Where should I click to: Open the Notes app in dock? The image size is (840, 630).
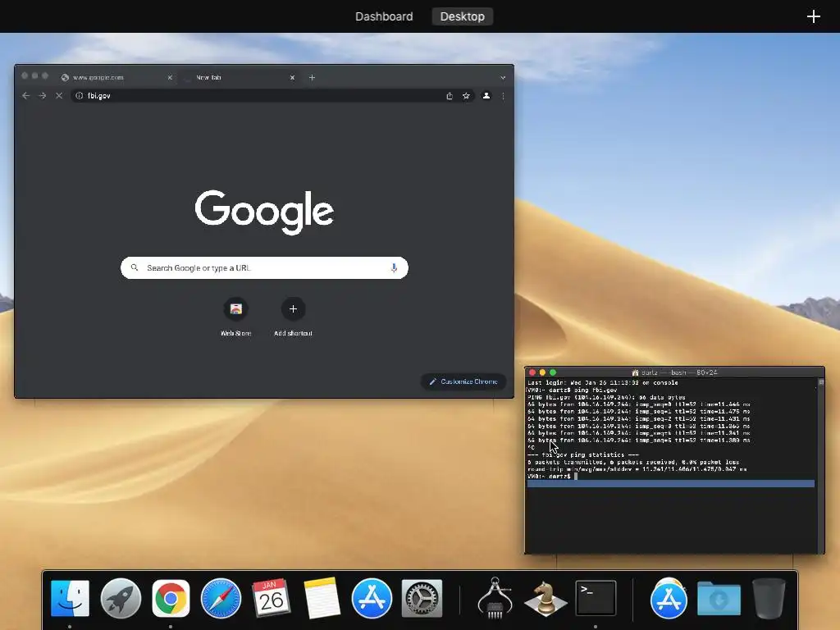coord(322,598)
